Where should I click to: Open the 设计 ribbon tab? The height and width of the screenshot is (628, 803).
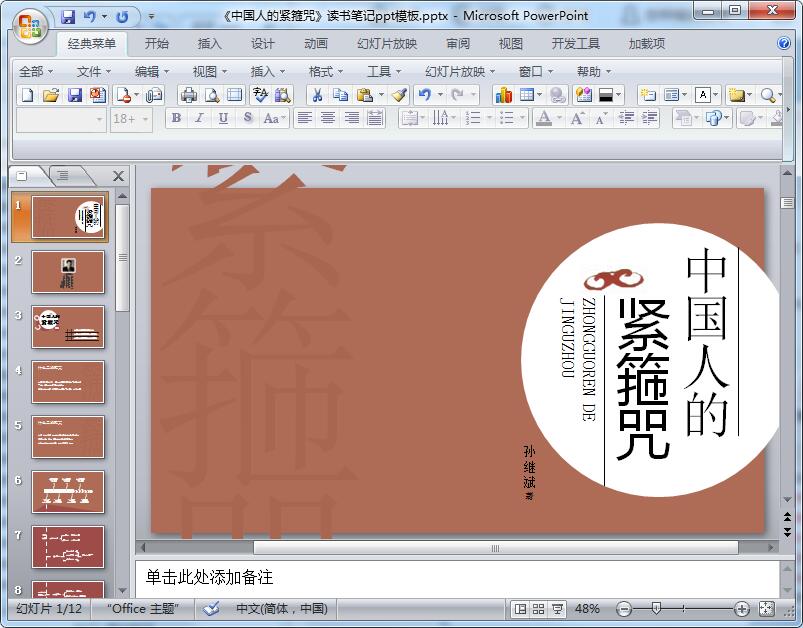click(262, 44)
